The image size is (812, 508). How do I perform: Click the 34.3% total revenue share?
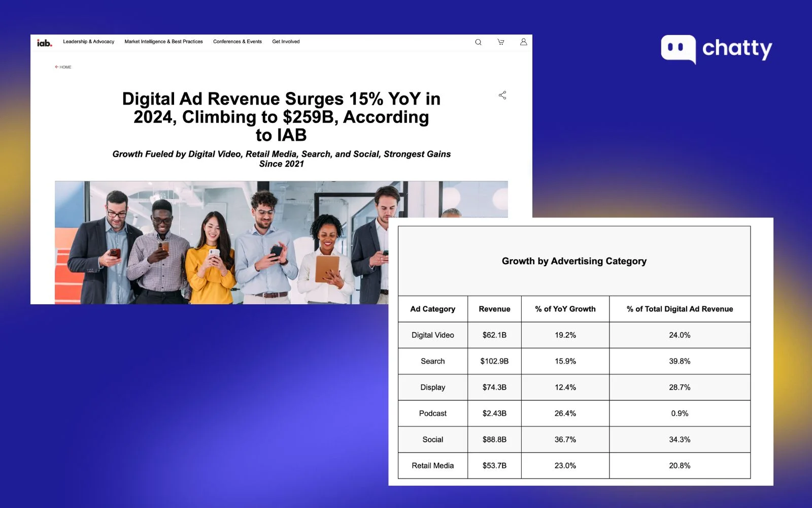680,439
